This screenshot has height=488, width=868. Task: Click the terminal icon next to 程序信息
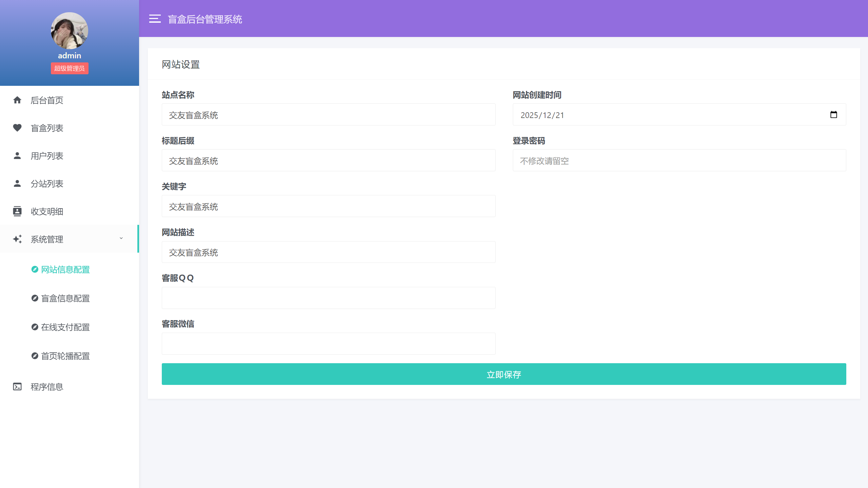point(18,387)
